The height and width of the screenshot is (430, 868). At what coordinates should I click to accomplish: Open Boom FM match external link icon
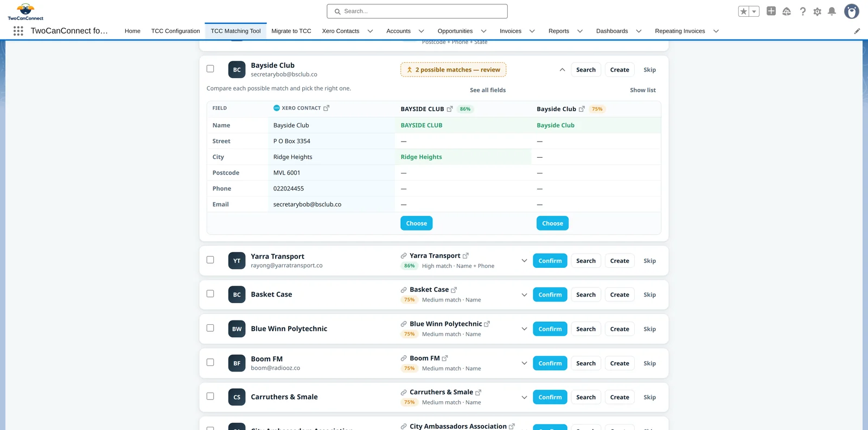[445, 358]
